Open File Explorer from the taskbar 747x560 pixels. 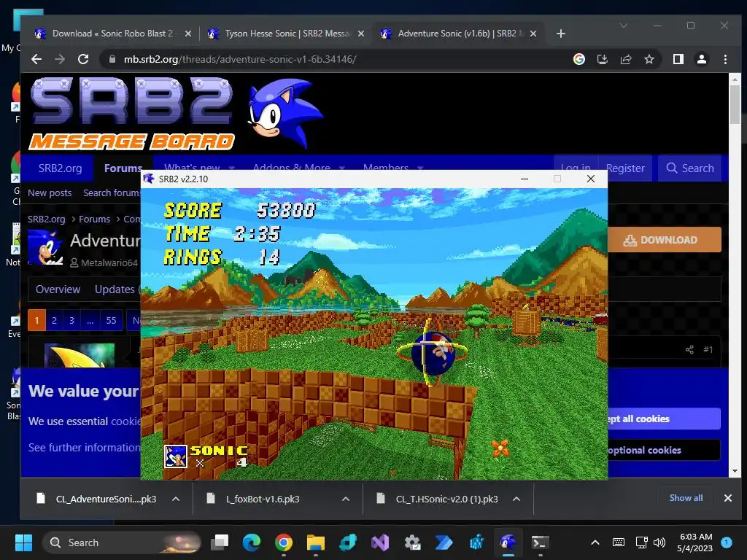pyautogui.click(x=315, y=542)
